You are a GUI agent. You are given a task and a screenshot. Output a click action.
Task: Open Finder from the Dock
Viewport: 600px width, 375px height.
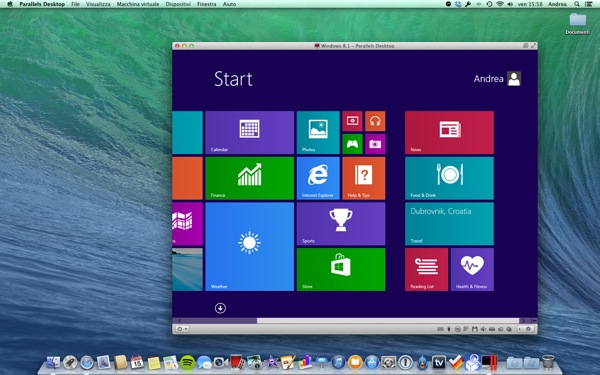pos(53,362)
